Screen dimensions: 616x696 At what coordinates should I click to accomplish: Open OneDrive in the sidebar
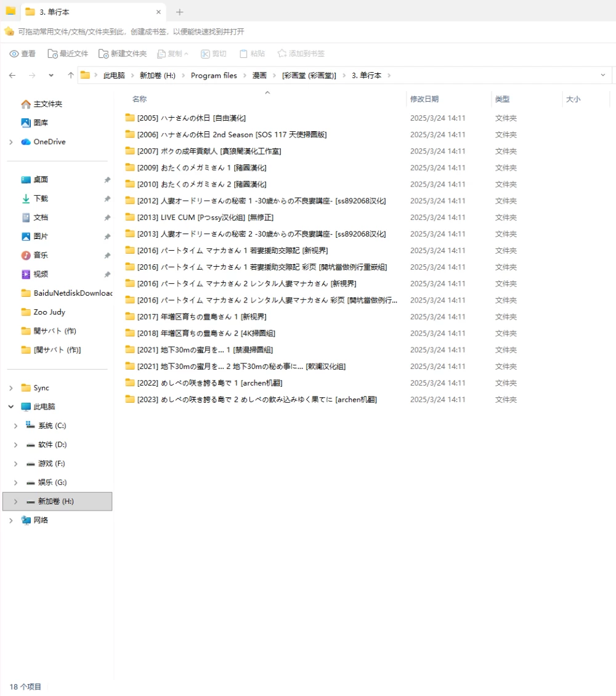pyautogui.click(x=44, y=142)
